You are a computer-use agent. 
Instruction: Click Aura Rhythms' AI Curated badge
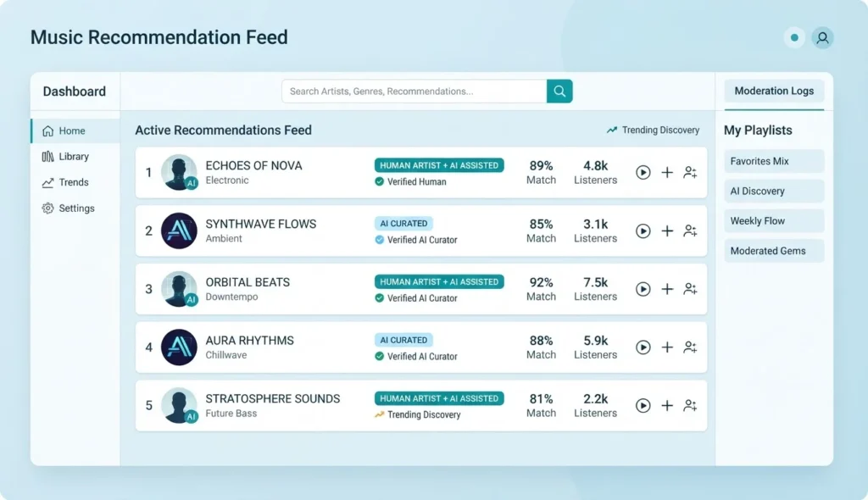403,340
